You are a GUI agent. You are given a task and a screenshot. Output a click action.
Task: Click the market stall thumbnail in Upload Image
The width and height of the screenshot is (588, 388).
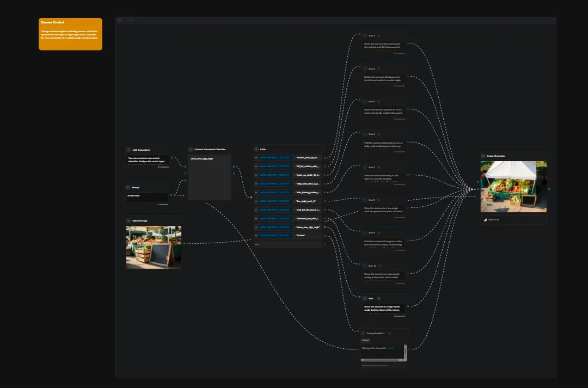(154, 247)
